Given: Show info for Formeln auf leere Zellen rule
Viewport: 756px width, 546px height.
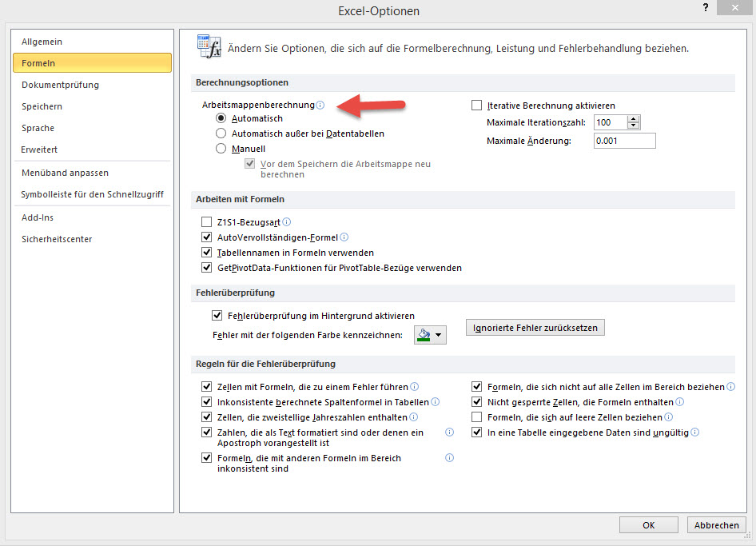Looking at the screenshot, I should (668, 416).
